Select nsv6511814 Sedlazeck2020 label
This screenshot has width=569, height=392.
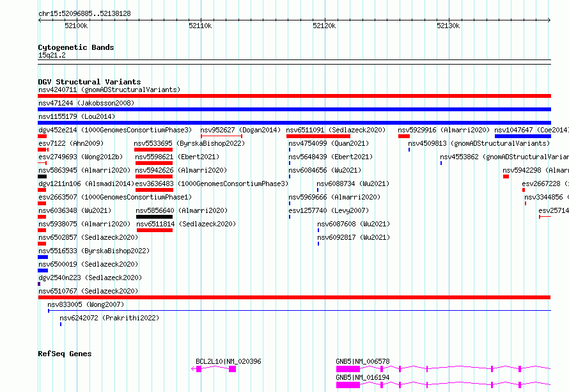point(186,224)
